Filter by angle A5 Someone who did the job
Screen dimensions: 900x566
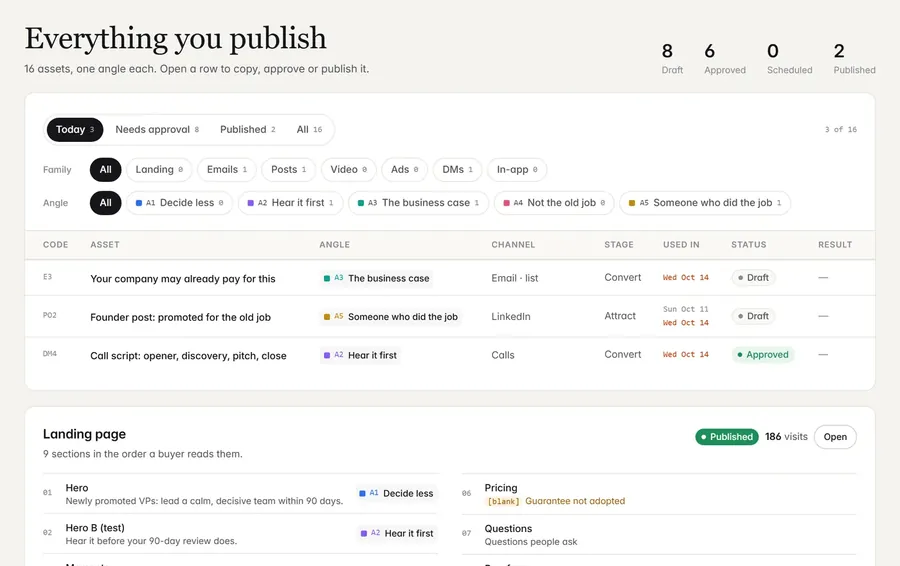705,203
